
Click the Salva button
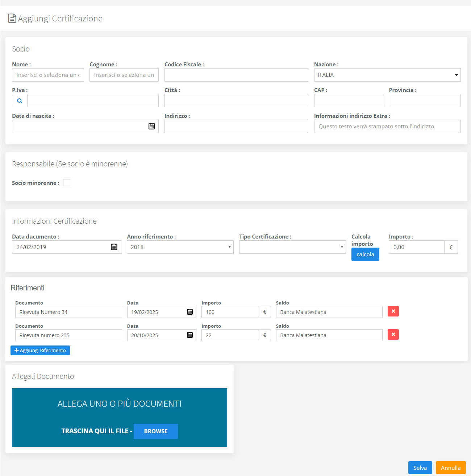420,468
